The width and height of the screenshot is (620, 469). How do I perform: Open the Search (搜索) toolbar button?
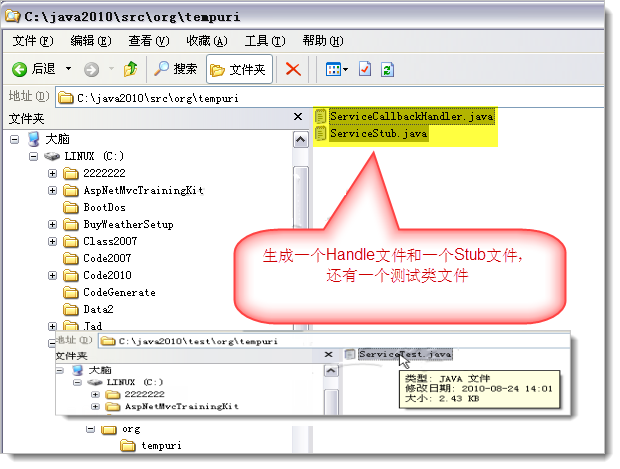pos(175,69)
